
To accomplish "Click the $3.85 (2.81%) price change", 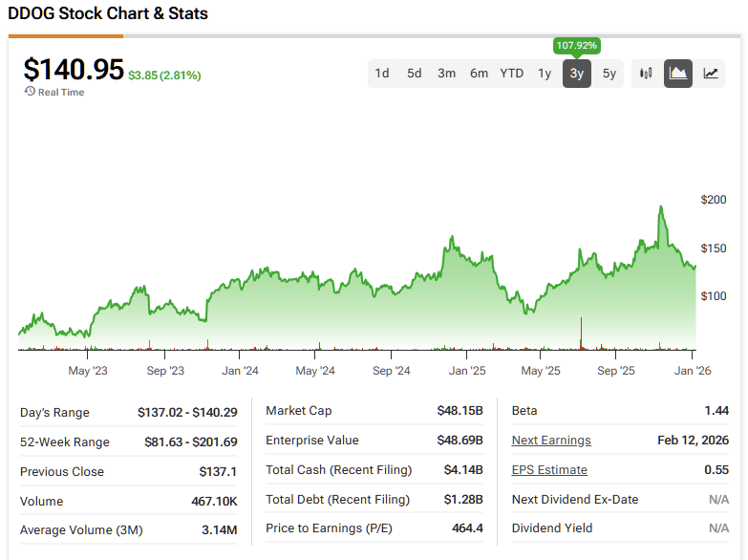I will (x=164, y=75).
